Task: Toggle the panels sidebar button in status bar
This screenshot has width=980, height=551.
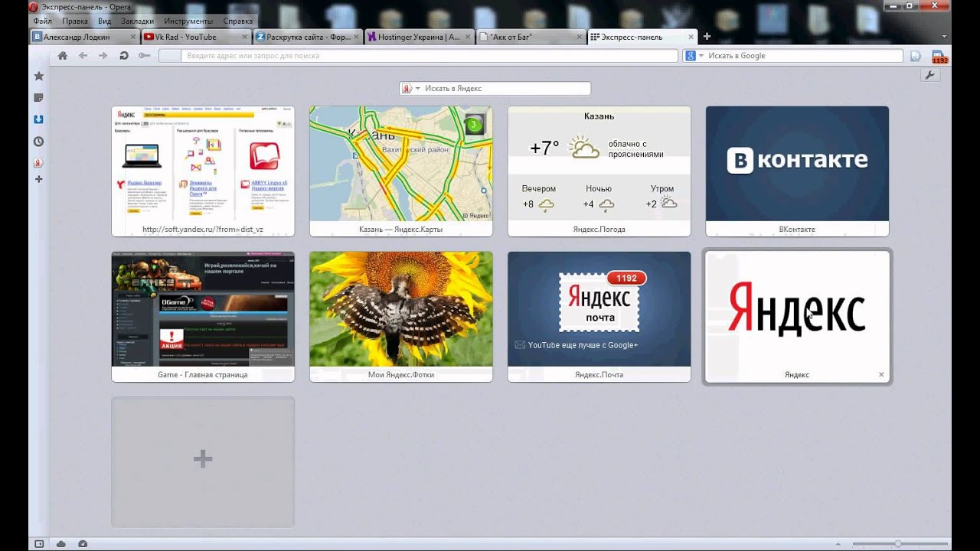Action: tap(39, 543)
